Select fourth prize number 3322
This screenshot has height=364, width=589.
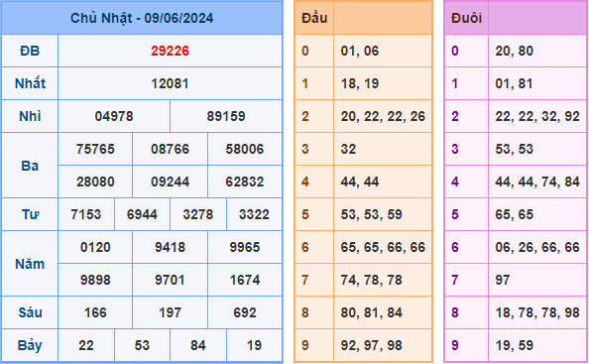[x=254, y=214]
